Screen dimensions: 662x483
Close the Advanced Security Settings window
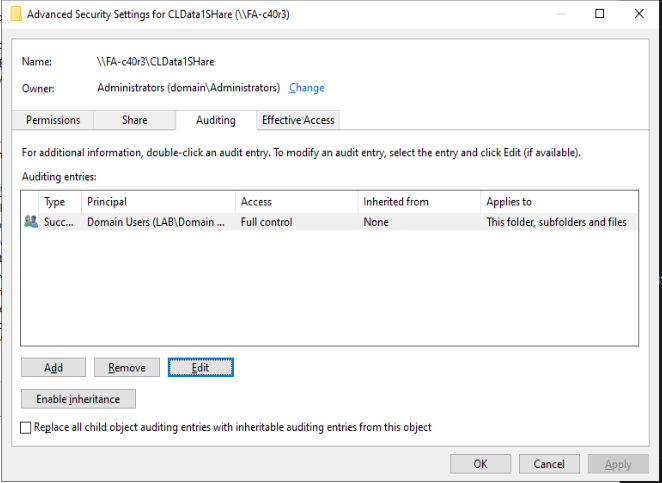pyautogui.click(x=639, y=14)
